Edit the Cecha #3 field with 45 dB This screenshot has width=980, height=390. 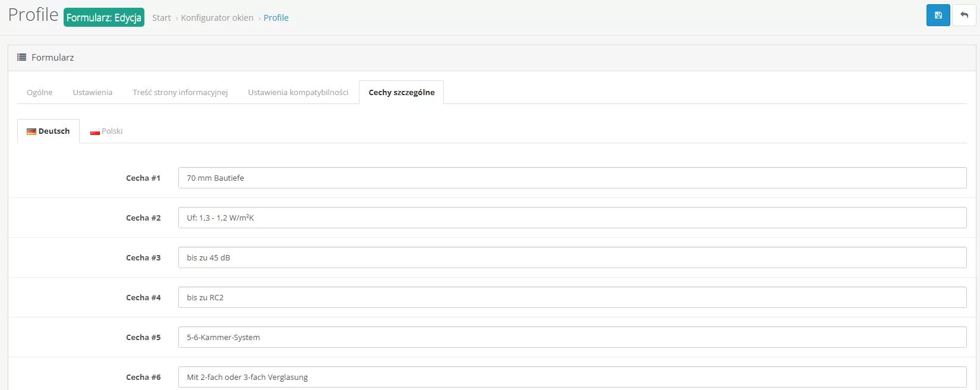pos(572,257)
